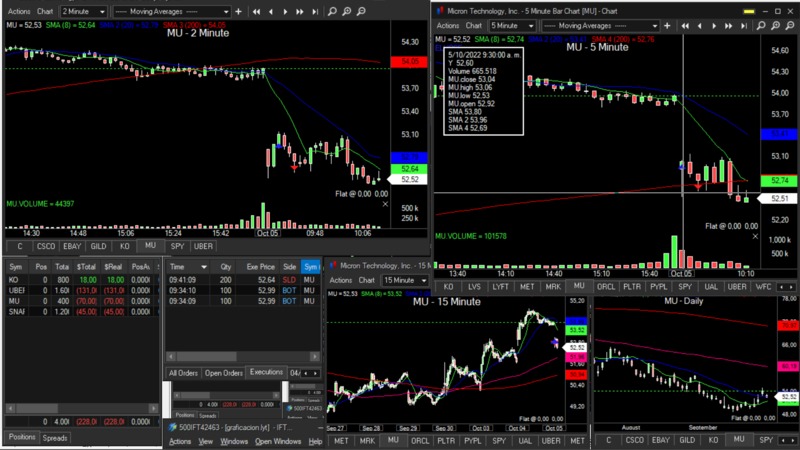Image resolution: width=800 pixels, height=450 pixels.
Task: Zoom out on the 2 Minute chart
Action: pyautogui.click(x=361, y=11)
